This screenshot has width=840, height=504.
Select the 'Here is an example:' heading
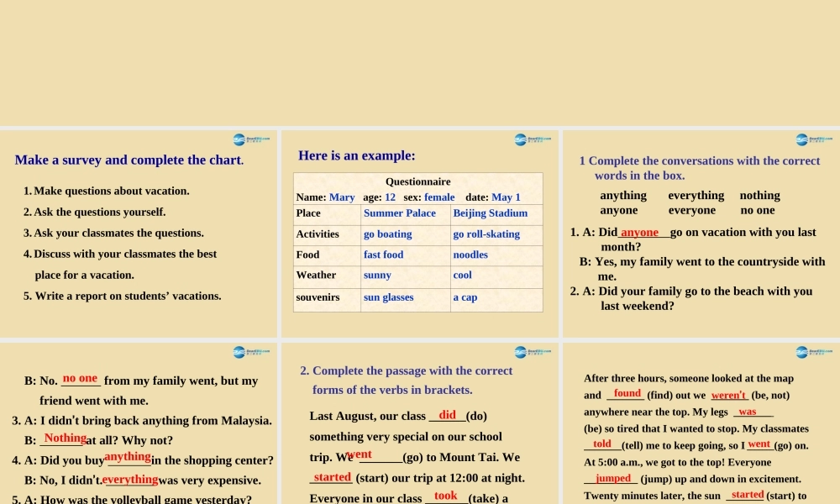(x=356, y=155)
